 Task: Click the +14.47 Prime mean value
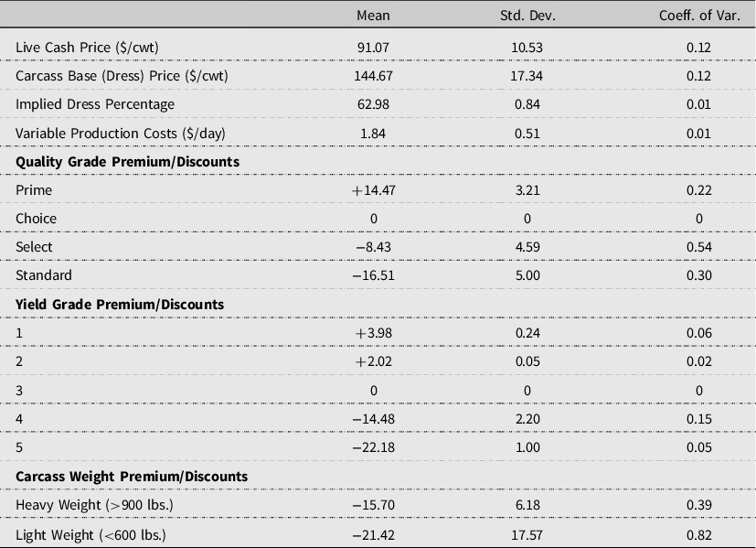point(371,190)
